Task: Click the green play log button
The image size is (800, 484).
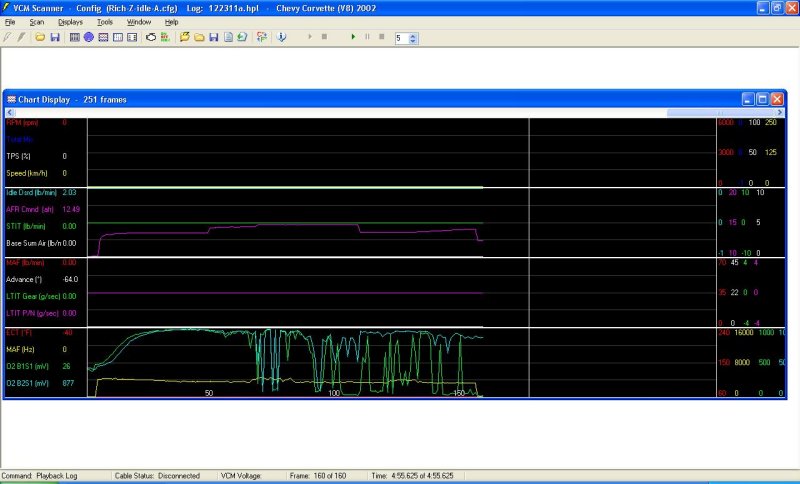Action: click(353, 37)
